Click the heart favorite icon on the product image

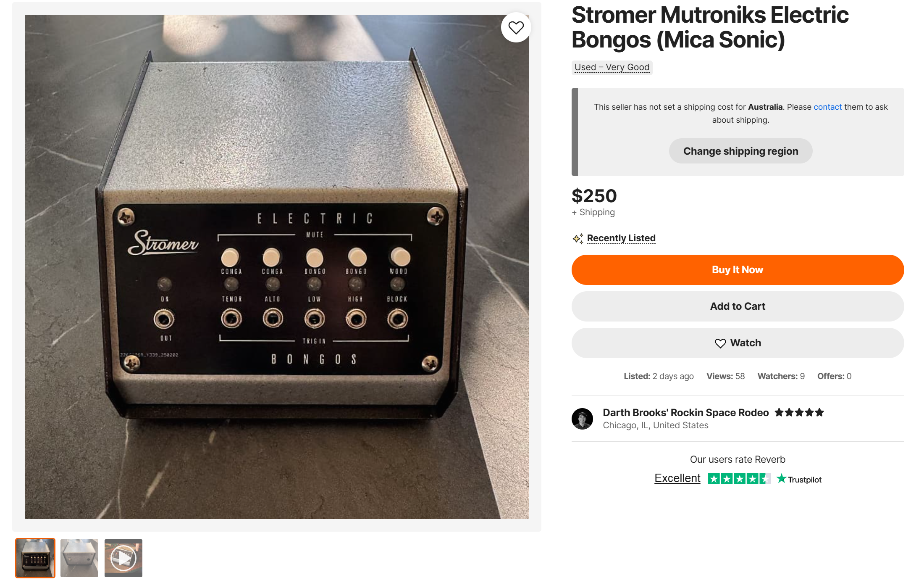coord(516,28)
